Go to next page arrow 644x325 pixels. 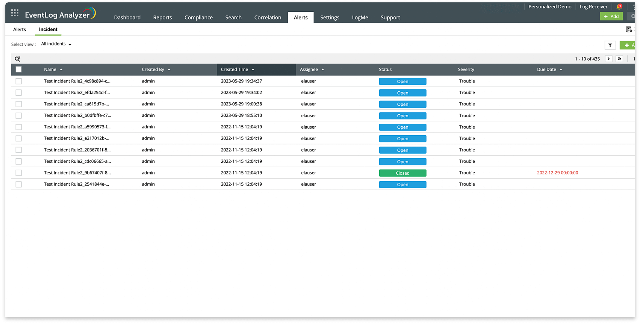pyautogui.click(x=608, y=59)
